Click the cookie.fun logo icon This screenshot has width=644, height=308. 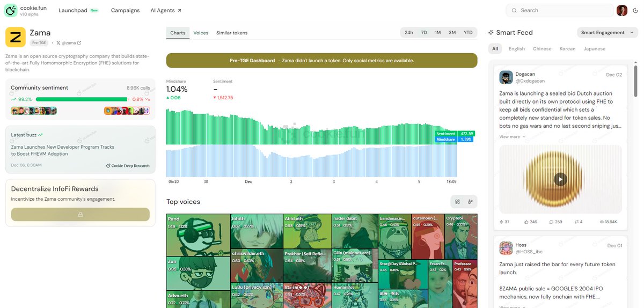[x=11, y=10]
